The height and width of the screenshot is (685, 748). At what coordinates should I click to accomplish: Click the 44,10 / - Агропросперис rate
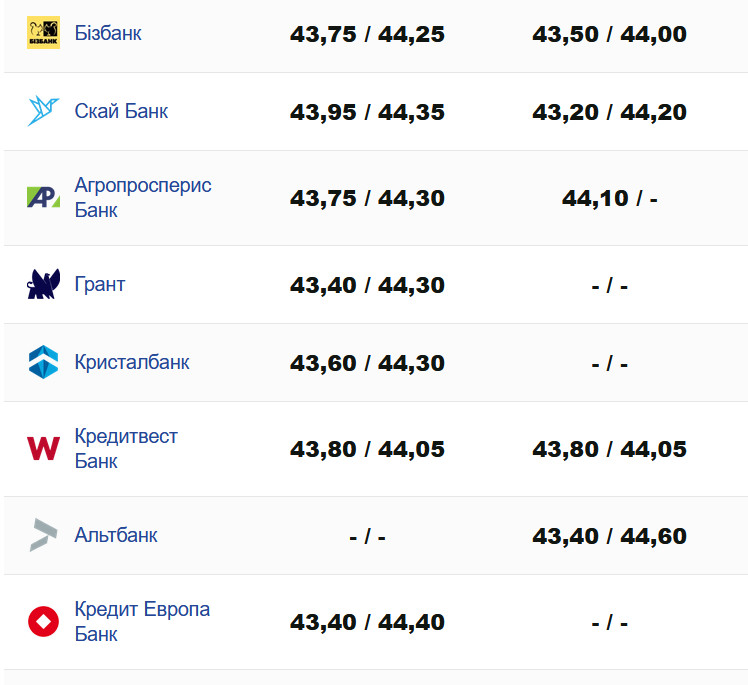[609, 198]
